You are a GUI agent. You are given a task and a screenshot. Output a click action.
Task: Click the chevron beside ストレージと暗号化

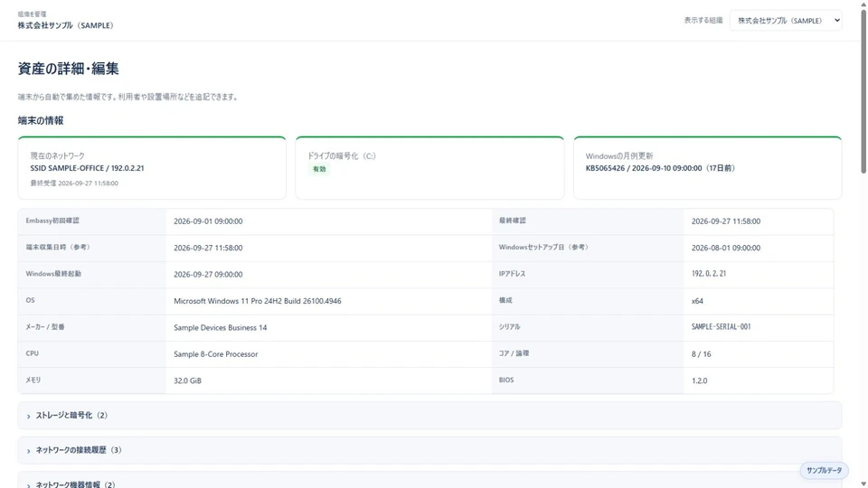[x=29, y=416]
